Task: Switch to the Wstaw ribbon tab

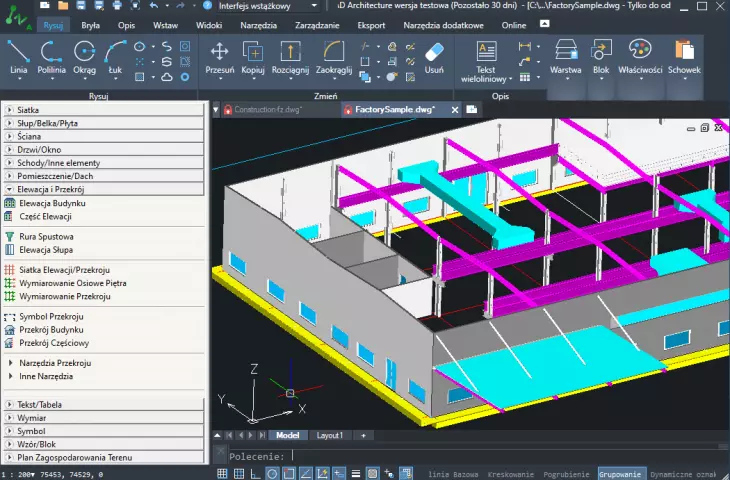Action: coord(166,26)
